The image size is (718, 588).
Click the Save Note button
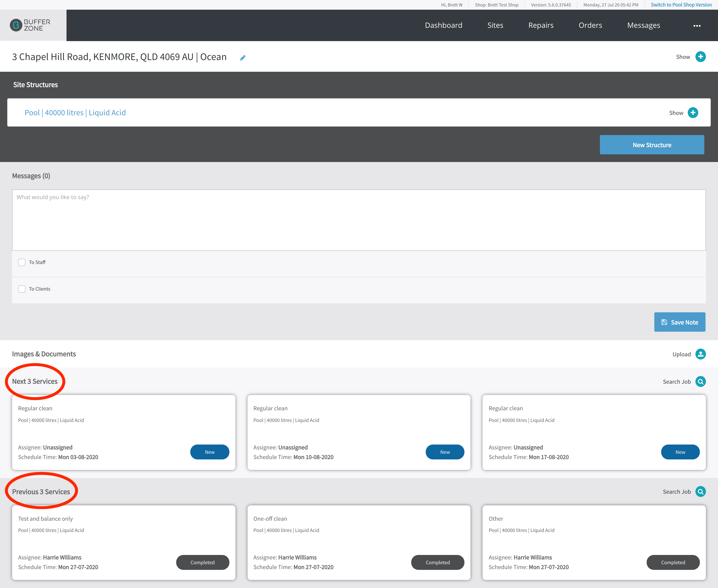pyautogui.click(x=680, y=322)
